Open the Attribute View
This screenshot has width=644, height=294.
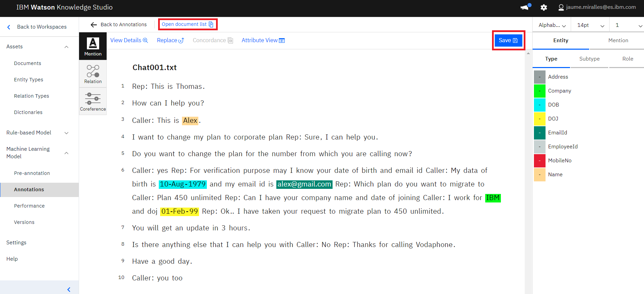pyautogui.click(x=263, y=40)
